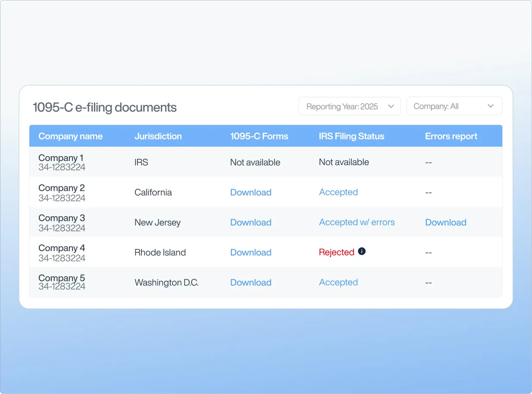Click the 1095-C Forms column header
This screenshot has width=532, height=394.
[x=259, y=136]
